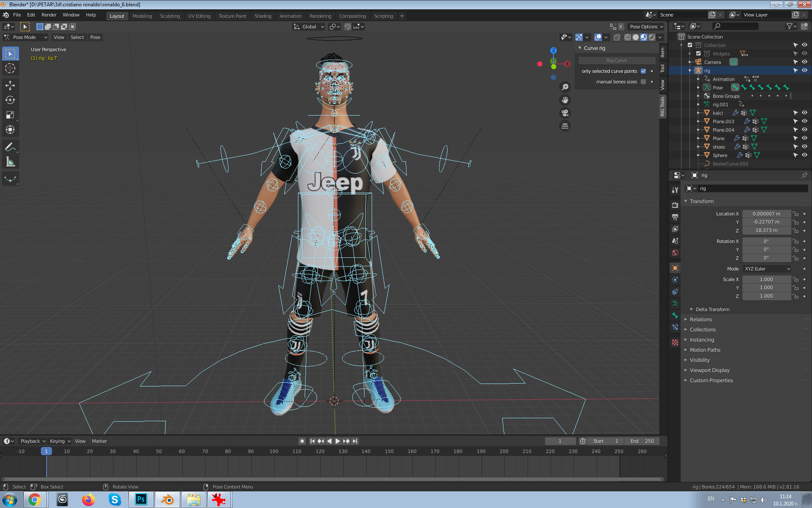Screen dimensions: 812x508
Task: Open the Pose Mode dropdown
Action: click(25, 37)
